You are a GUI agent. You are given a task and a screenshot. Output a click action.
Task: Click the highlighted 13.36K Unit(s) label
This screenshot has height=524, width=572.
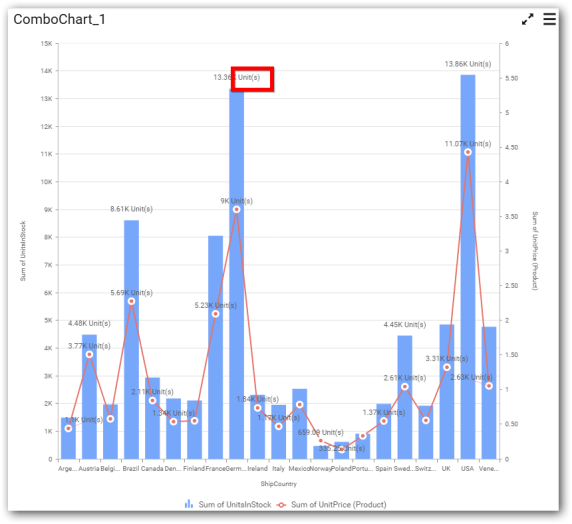click(x=236, y=77)
